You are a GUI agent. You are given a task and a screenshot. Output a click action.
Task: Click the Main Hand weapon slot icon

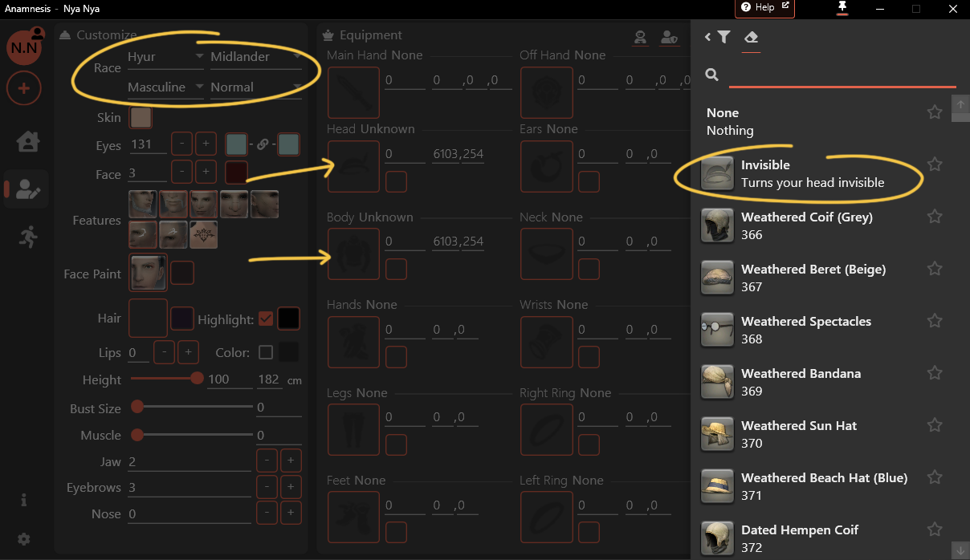click(x=353, y=92)
